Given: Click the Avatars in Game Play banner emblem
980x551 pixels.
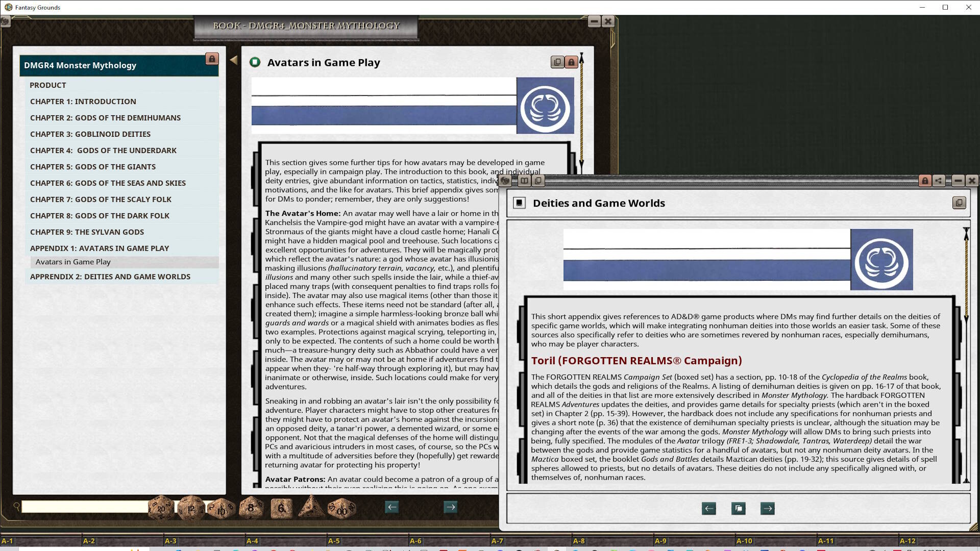Looking at the screenshot, I should [545, 106].
